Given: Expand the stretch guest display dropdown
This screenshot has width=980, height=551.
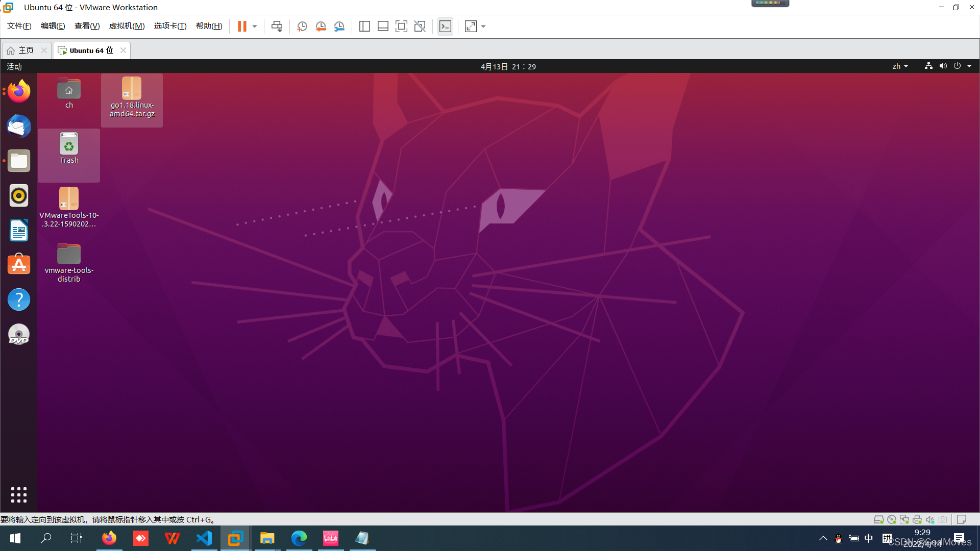Looking at the screenshot, I should tap(483, 27).
